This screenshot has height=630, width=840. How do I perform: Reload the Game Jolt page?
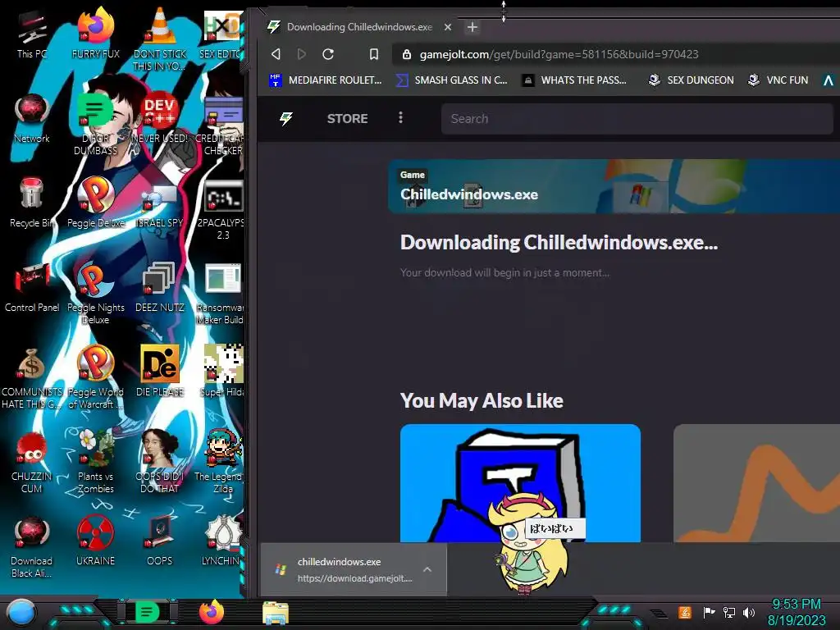coord(328,54)
